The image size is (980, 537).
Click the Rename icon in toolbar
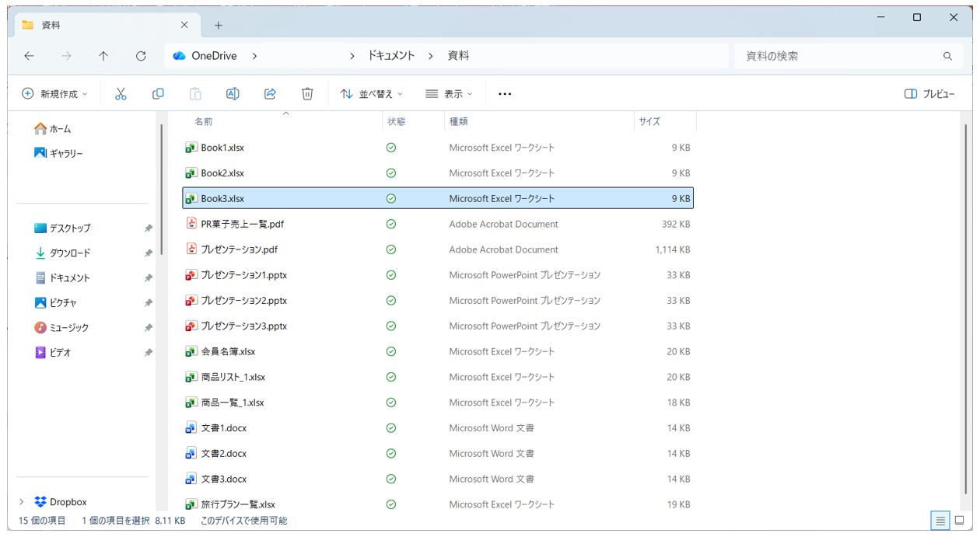click(233, 94)
